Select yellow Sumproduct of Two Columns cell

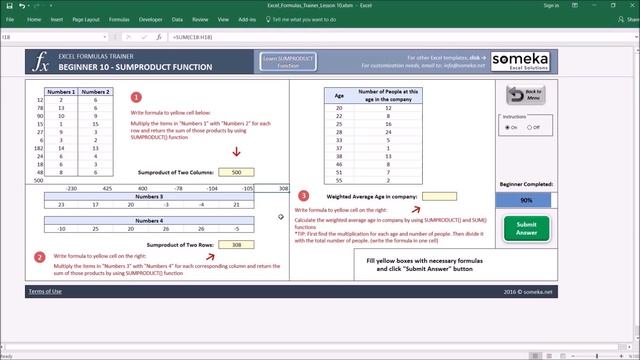point(236,172)
